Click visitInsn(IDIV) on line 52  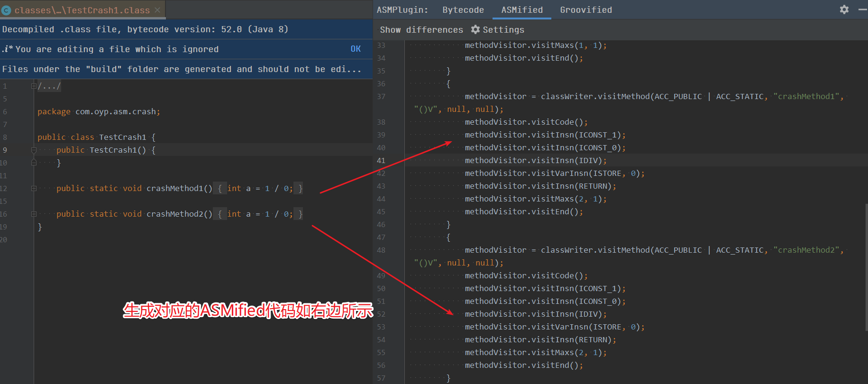coord(536,314)
